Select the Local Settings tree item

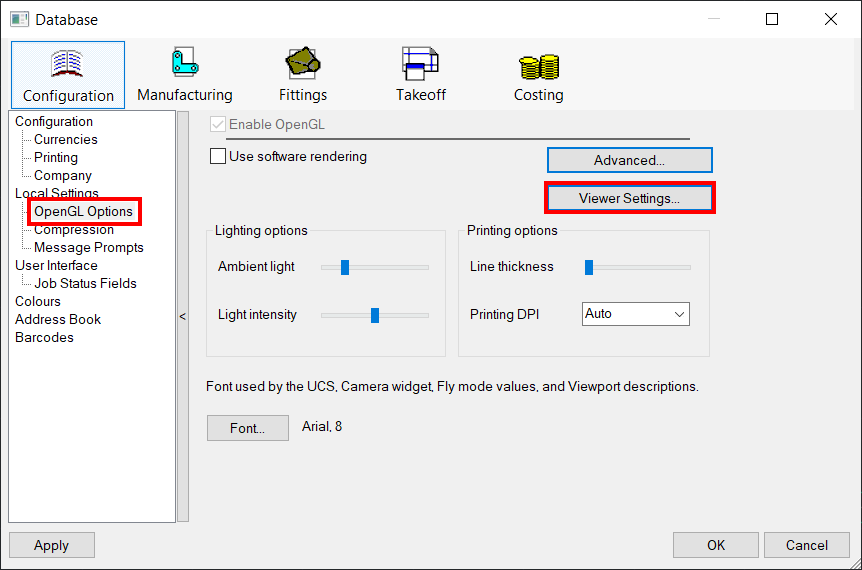(57, 193)
